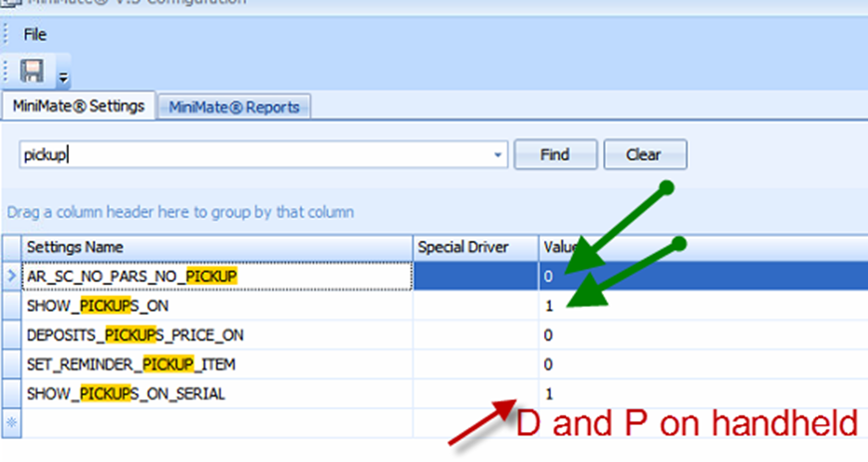
Task: Switch to MiniMate Settings tab
Action: (78, 106)
